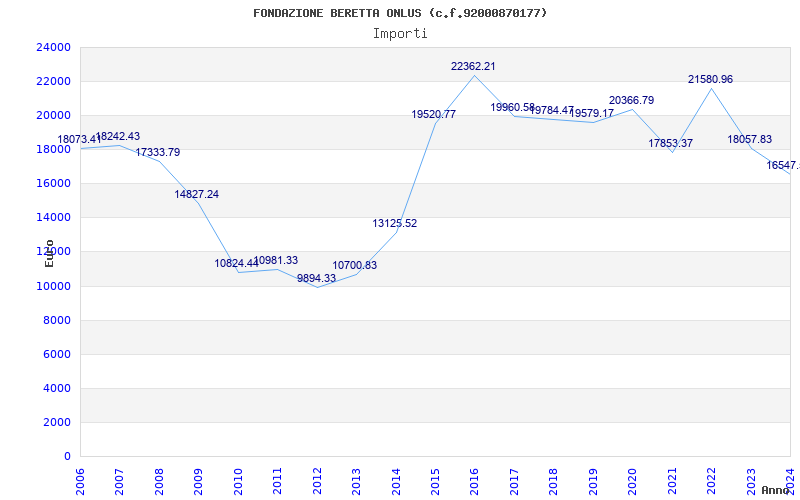
Task: Select y-axis tick 22000
Action: pyautogui.click(x=54, y=82)
